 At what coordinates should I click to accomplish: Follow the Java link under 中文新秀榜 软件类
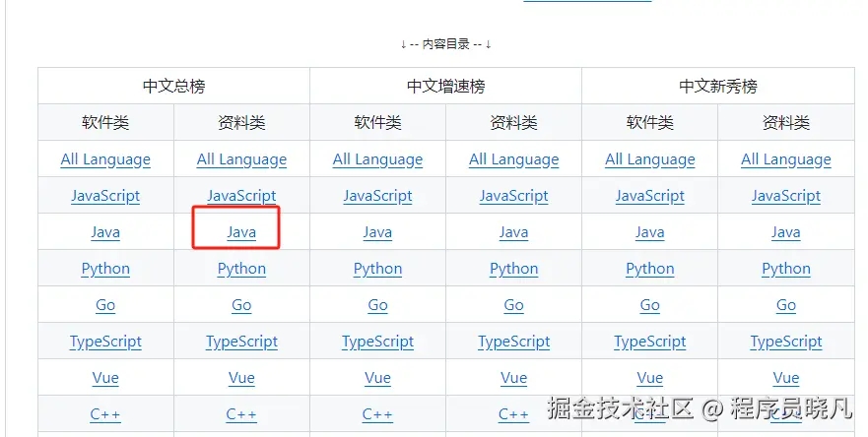[650, 232]
